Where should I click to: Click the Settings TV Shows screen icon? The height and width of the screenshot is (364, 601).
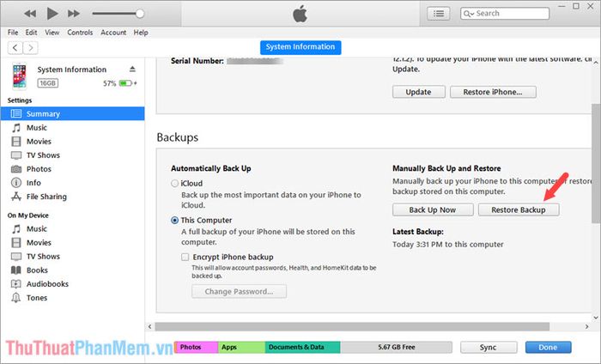16,155
